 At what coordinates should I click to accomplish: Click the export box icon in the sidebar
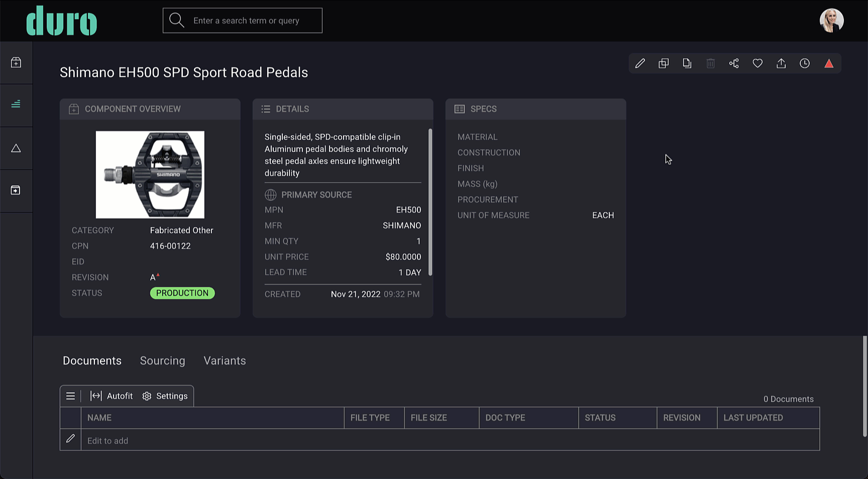pos(16,190)
